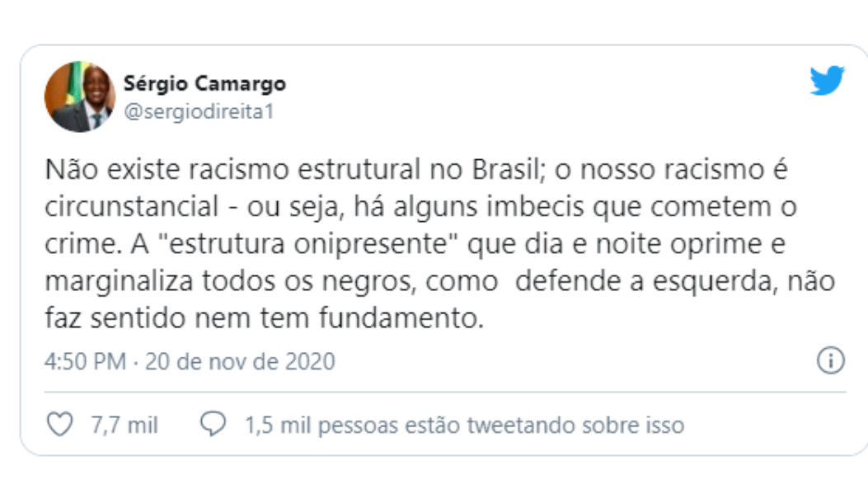The width and height of the screenshot is (868, 494).
Task: Open the @sergiodireita1 handle link
Action: coord(197,111)
